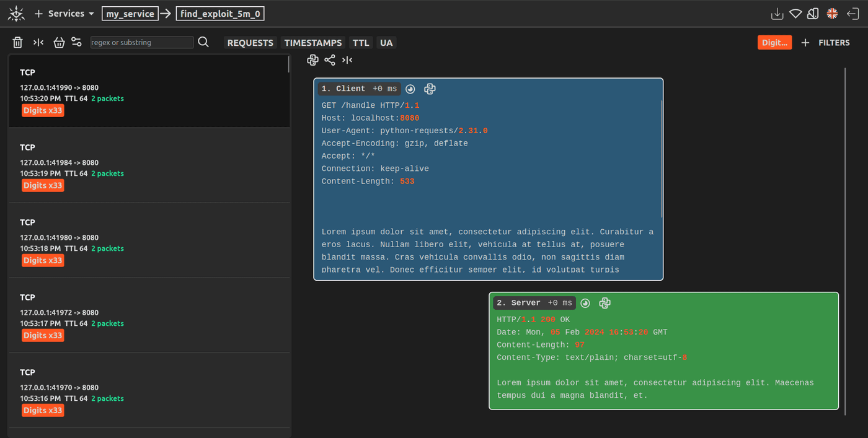Viewport: 868px width, 438px height.
Task: Click the trash icon to clear streams
Action: coord(18,42)
